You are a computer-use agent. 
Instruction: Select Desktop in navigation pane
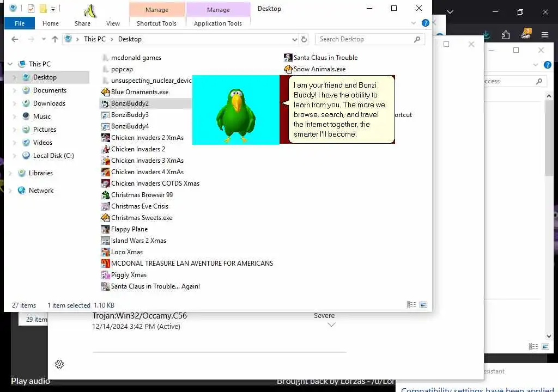[45, 77]
